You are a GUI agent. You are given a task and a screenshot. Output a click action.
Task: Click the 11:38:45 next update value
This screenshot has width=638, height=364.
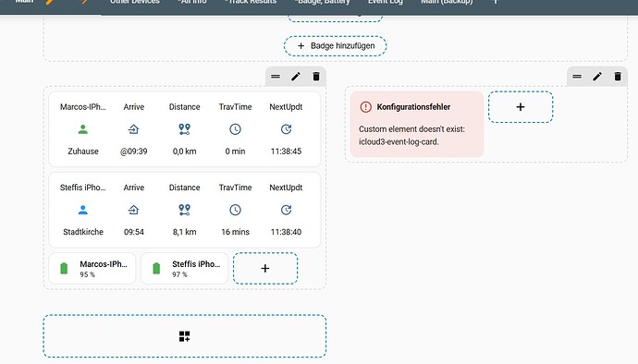tap(286, 152)
